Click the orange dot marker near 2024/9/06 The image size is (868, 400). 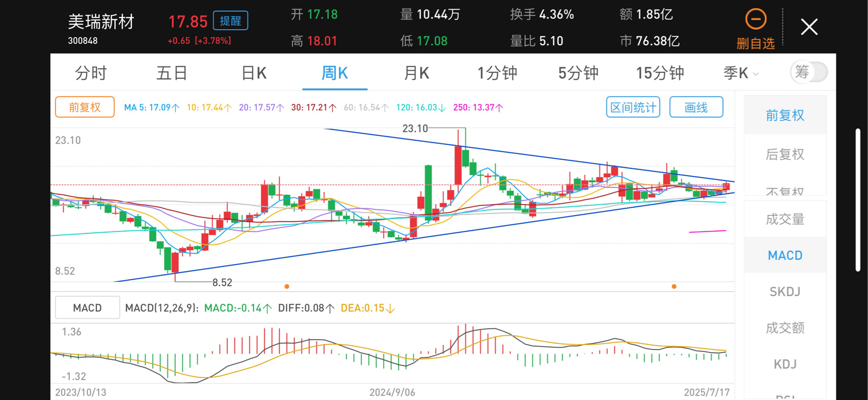tap(287, 286)
